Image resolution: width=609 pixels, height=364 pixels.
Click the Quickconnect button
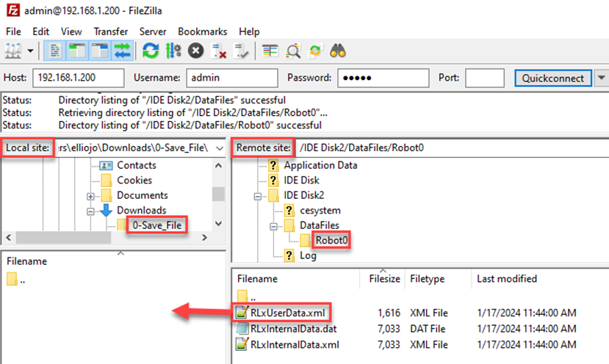552,78
